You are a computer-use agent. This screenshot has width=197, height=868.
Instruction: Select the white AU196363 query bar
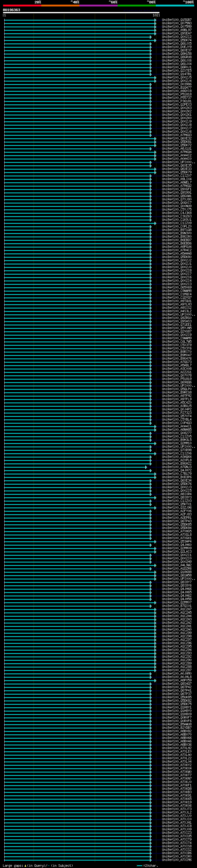click(81, 12)
